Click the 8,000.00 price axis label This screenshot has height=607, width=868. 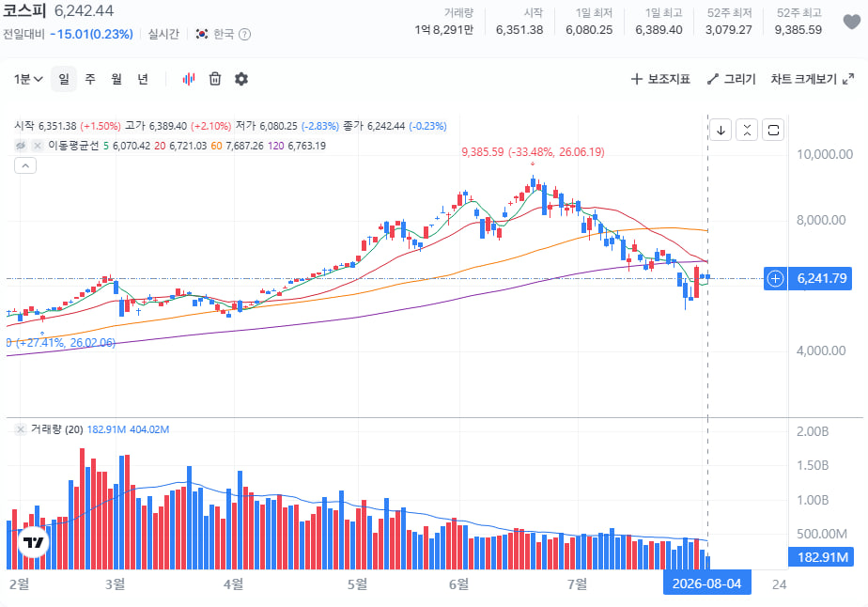click(x=821, y=221)
